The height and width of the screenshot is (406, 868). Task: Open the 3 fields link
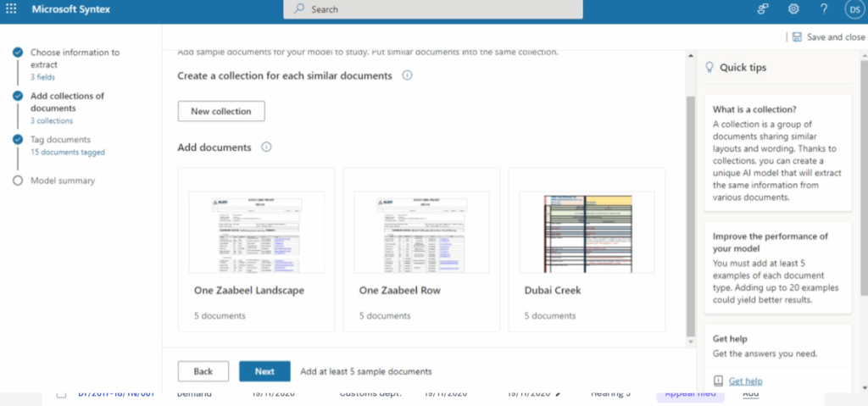click(42, 77)
